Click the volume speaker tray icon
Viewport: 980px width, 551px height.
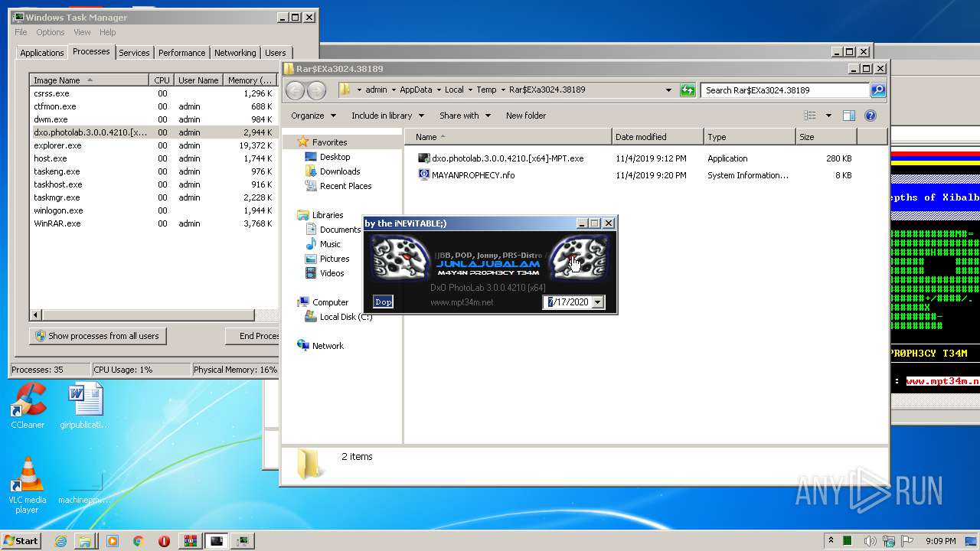click(x=871, y=541)
